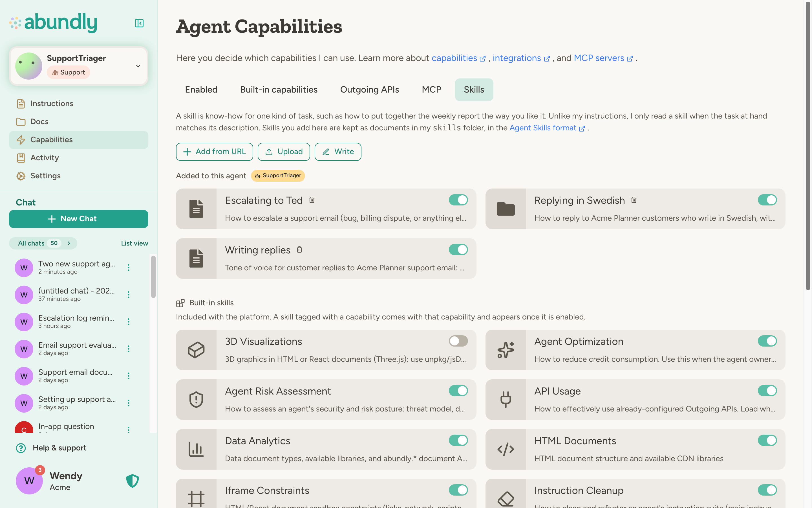Collapse the sidebar with the panel icon
Image resolution: width=812 pixels, height=508 pixels.
[139, 23]
